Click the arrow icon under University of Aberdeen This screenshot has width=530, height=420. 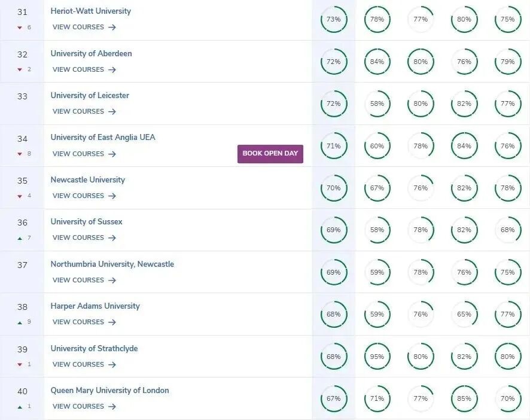point(112,69)
